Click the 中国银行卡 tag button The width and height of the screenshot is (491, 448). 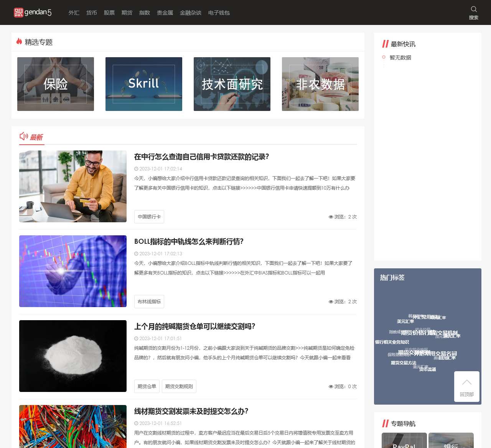click(149, 217)
